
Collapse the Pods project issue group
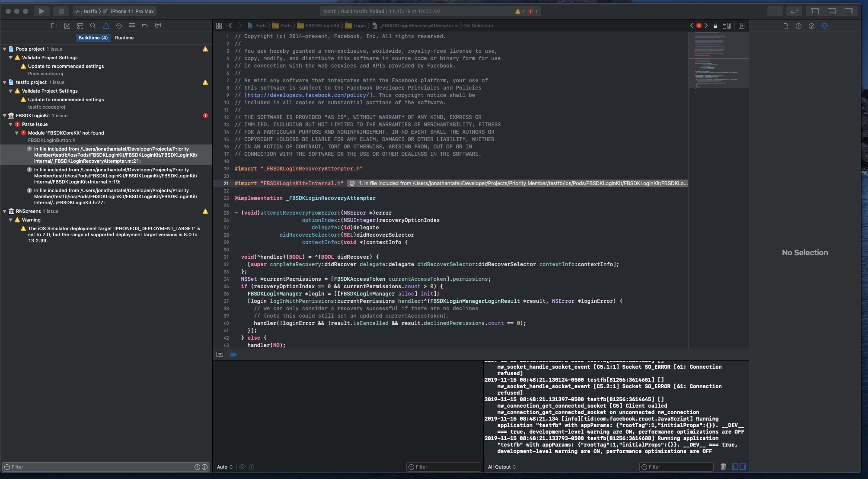[x=4, y=49]
